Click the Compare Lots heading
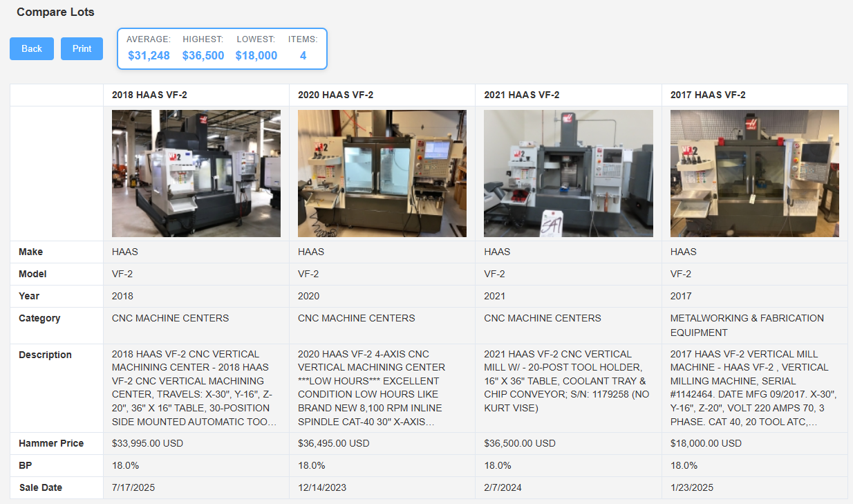The width and height of the screenshot is (853, 504). pyautogui.click(x=55, y=12)
